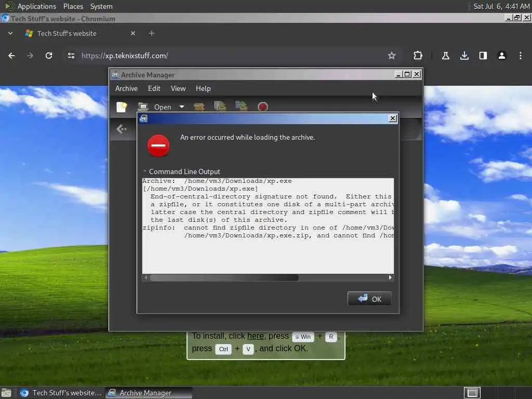Click the Chromium address bar URL
The width and height of the screenshot is (532, 399).
coord(125,56)
